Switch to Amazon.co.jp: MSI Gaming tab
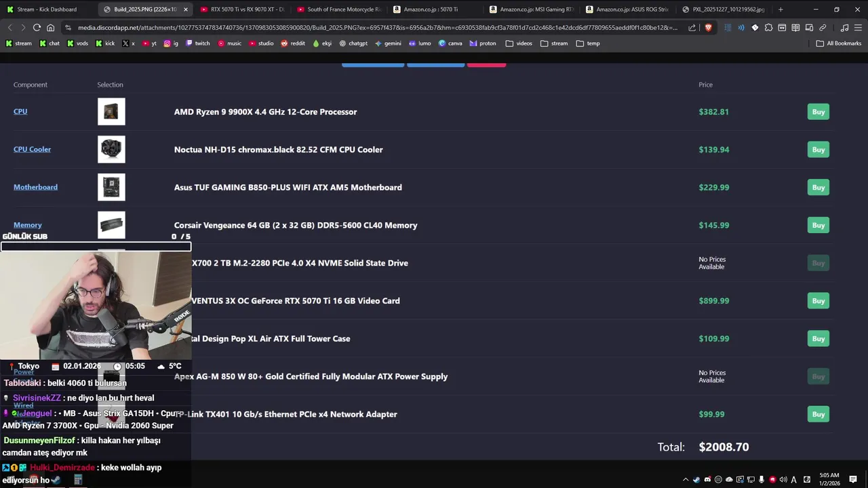The height and width of the screenshot is (488, 868). 530,9
